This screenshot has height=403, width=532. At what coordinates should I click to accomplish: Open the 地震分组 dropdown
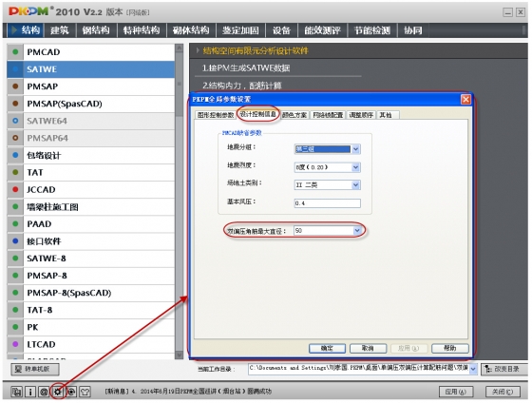pyautogui.click(x=355, y=149)
